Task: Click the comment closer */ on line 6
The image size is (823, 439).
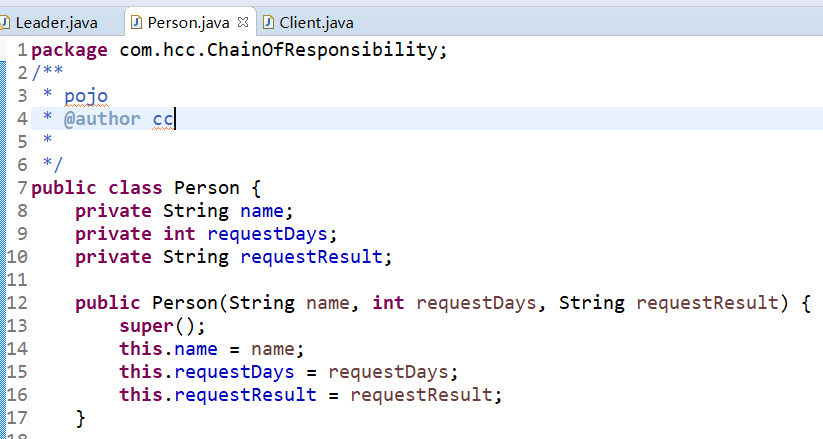Action: [x=52, y=164]
